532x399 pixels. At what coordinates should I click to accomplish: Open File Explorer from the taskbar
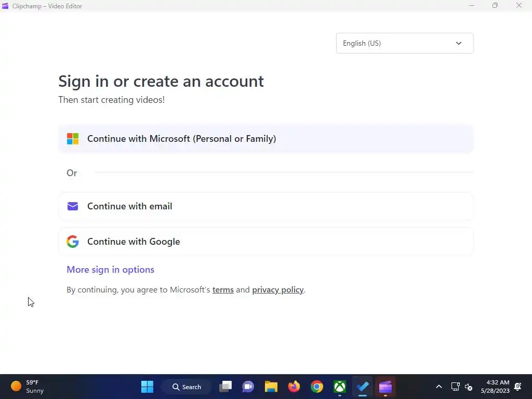[x=271, y=387]
